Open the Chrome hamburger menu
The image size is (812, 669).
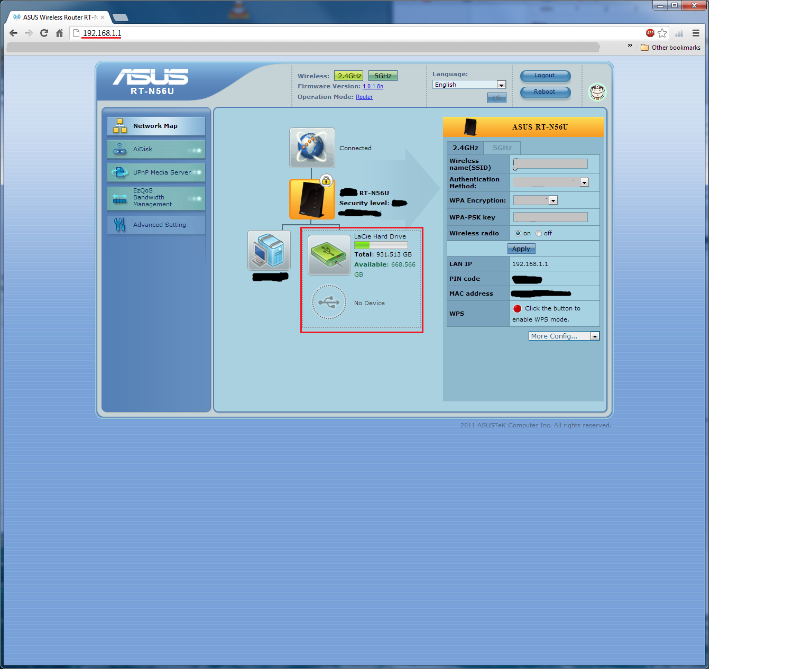point(696,33)
